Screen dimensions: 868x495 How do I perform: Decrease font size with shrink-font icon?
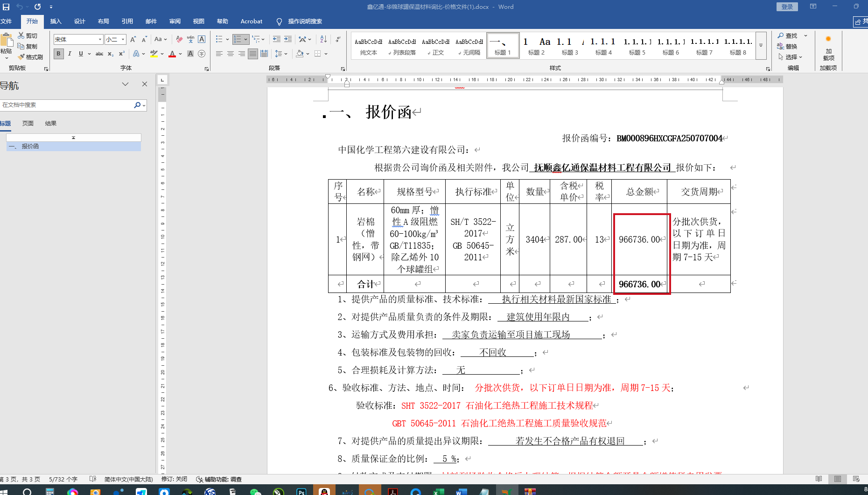coord(144,39)
